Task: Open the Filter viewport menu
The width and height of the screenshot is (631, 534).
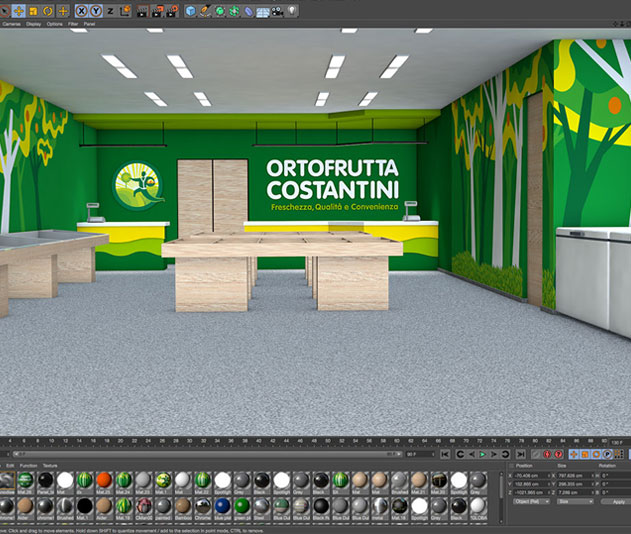Action: click(x=73, y=24)
